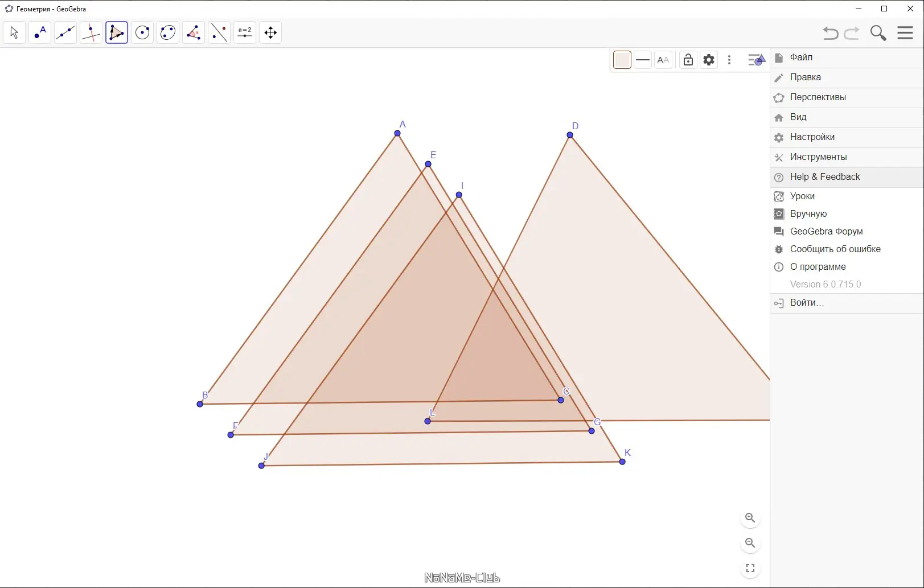Open label text size options

pos(663,60)
